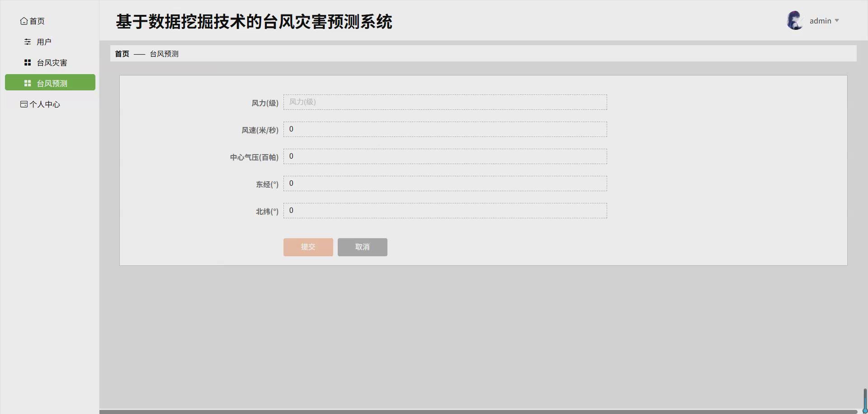Click the 风力(级) input field
The width and height of the screenshot is (868, 414).
coord(445,102)
